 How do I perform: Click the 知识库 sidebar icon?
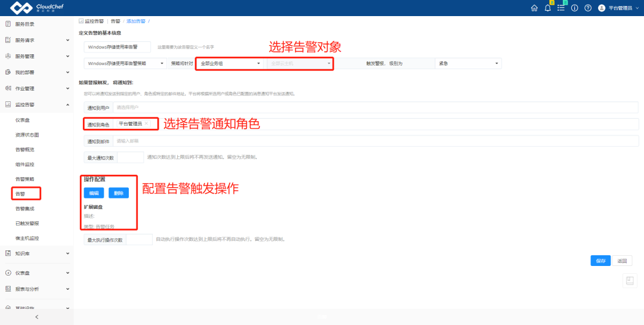pyautogui.click(x=8, y=253)
